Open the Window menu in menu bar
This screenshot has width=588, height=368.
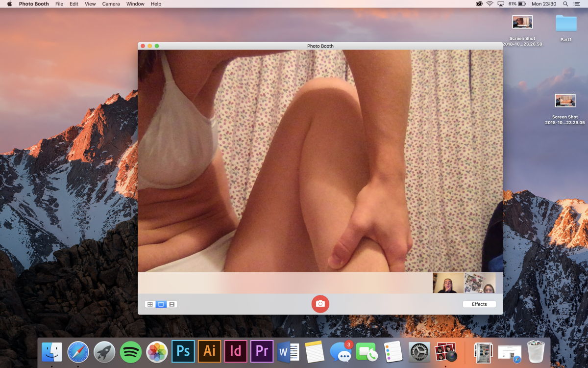tap(135, 4)
